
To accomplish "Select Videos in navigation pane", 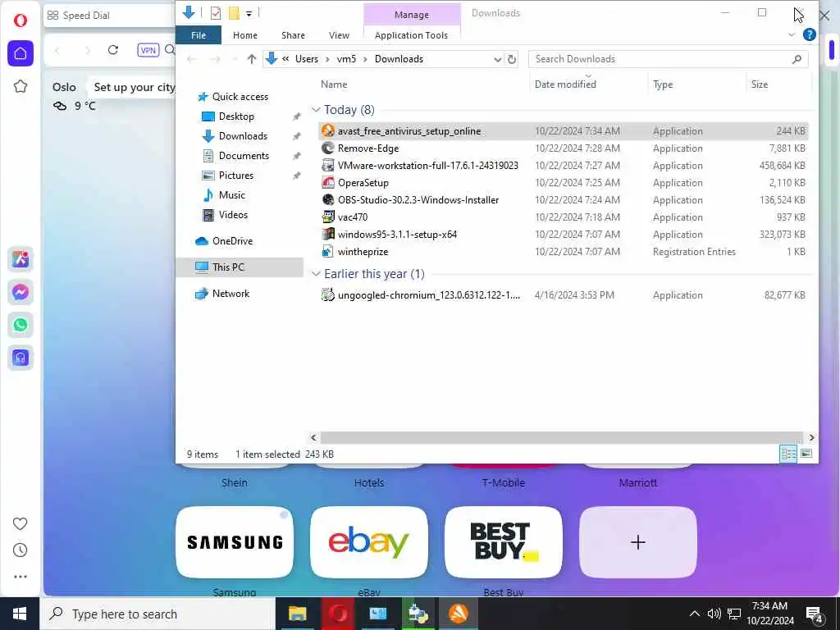I will [x=233, y=215].
